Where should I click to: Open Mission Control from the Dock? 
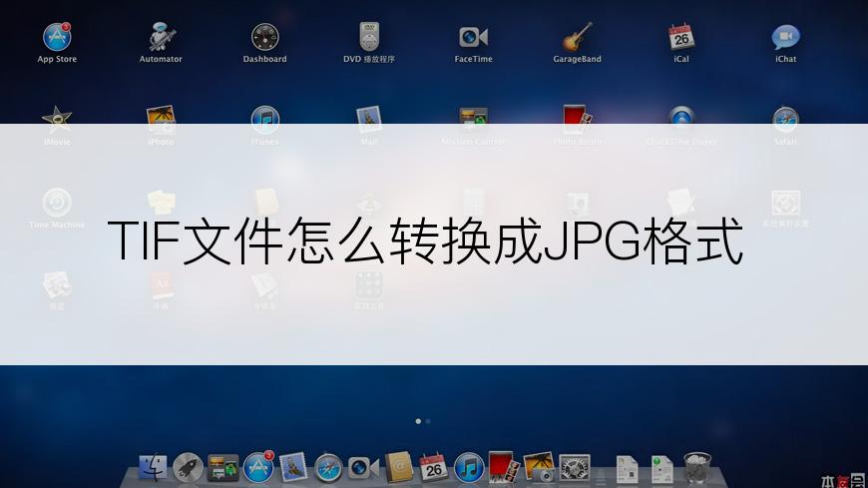click(223, 468)
